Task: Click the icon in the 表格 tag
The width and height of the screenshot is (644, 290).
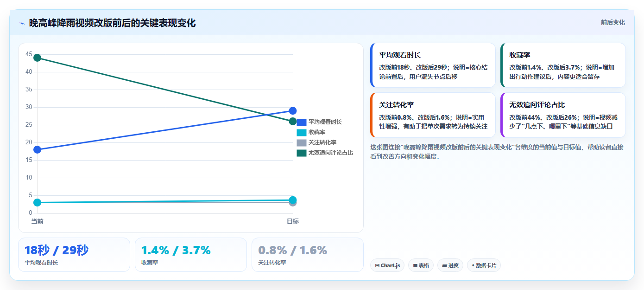Action: coord(415,265)
